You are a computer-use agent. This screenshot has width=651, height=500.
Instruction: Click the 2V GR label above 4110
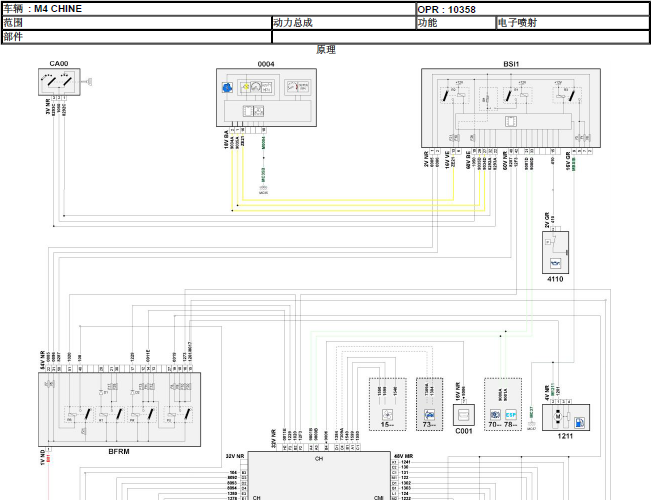tap(547, 220)
